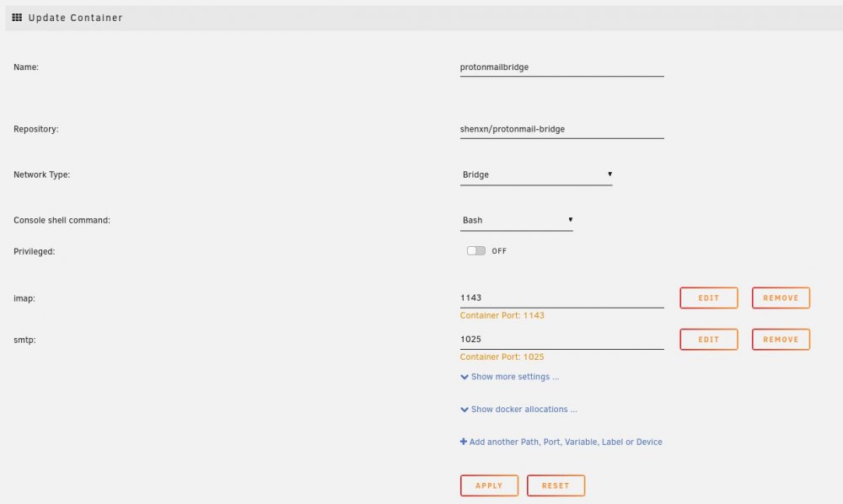Click the Container Port: 1143 text
The width and height of the screenshot is (843, 504).
coord(502,315)
